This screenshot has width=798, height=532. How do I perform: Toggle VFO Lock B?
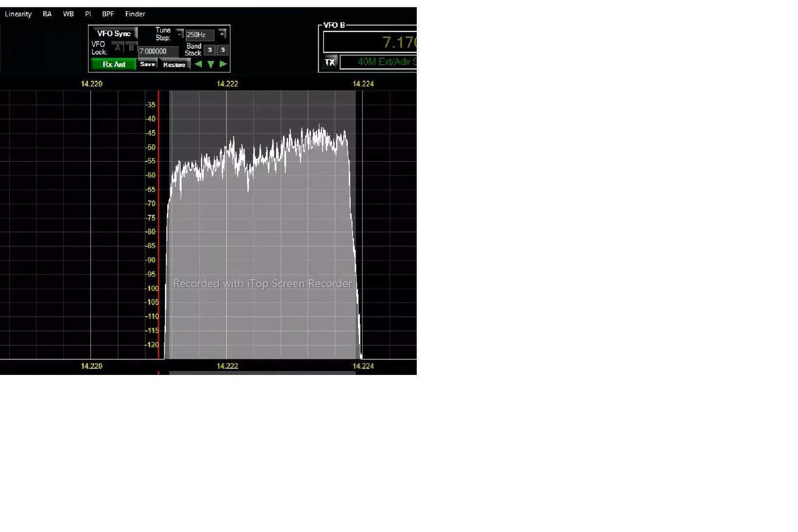131,48
